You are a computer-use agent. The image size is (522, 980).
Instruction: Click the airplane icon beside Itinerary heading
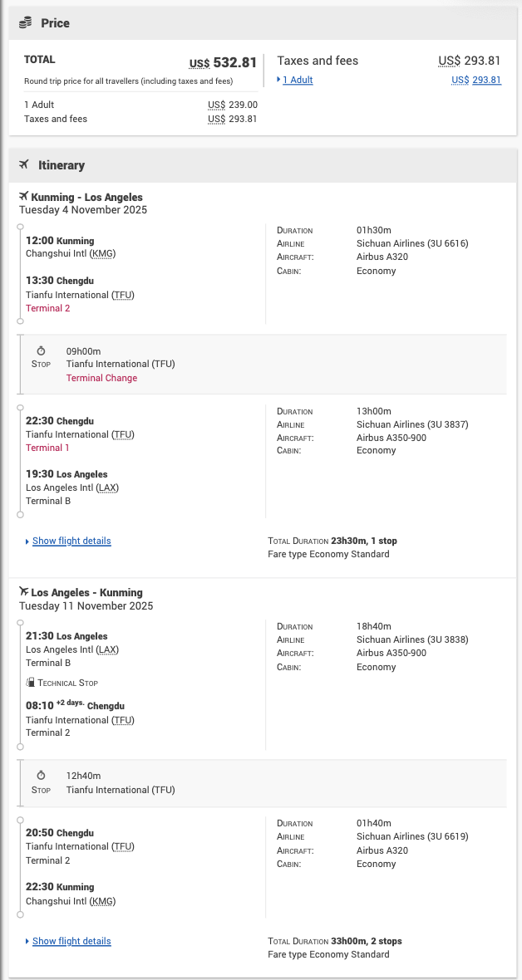pos(24,165)
